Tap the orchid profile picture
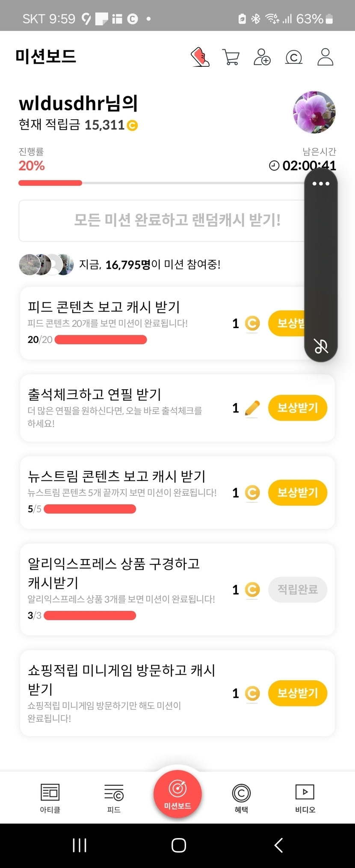The height and width of the screenshot is (868, 355). tap(314, 112)
